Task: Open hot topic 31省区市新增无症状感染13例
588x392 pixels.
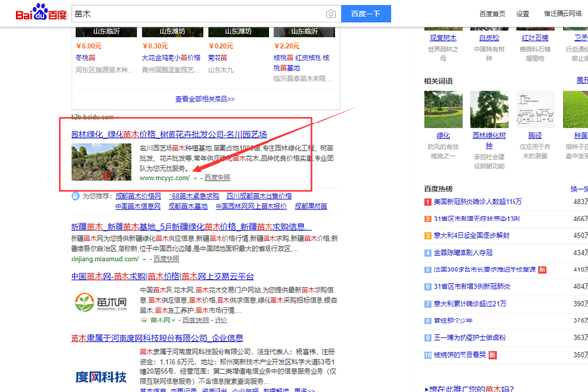Action: click(x=477, y=219)
